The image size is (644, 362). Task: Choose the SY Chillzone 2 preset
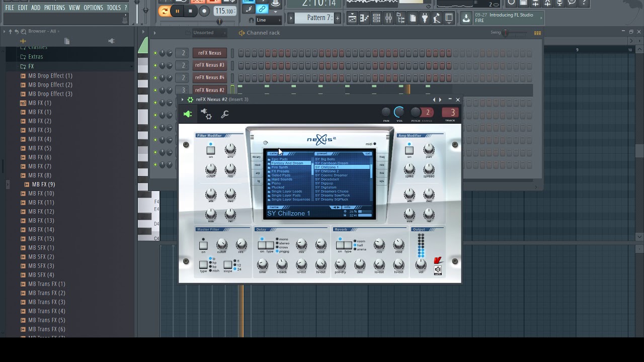tap(327, 171)
